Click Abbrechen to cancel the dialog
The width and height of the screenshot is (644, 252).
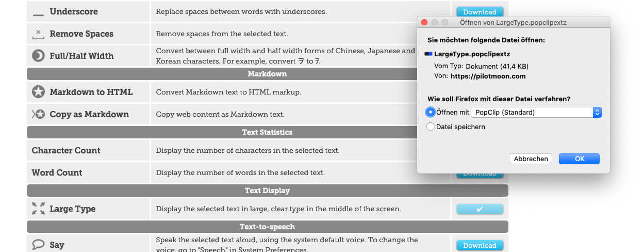coord(531,159)
